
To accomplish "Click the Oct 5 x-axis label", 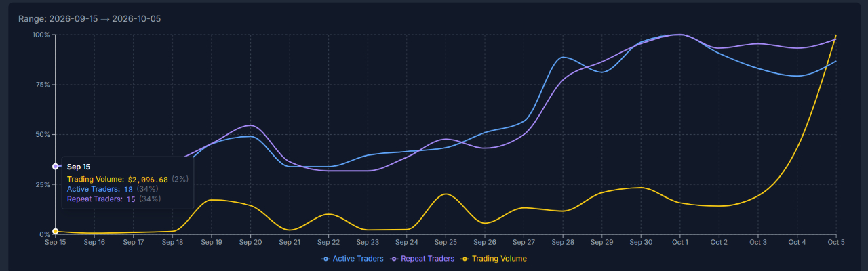I will pyautogui.click(x=835, y=241).
